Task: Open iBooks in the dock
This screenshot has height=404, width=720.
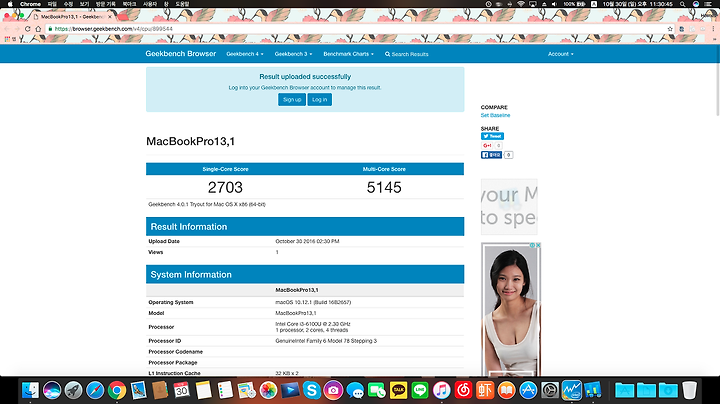Action: (x=506, y=390)
